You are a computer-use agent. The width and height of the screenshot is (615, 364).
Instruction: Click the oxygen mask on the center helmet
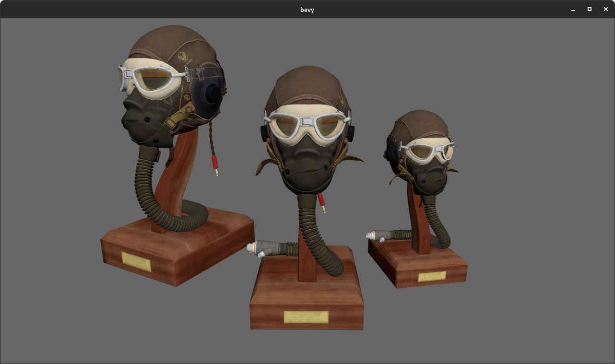305,166
